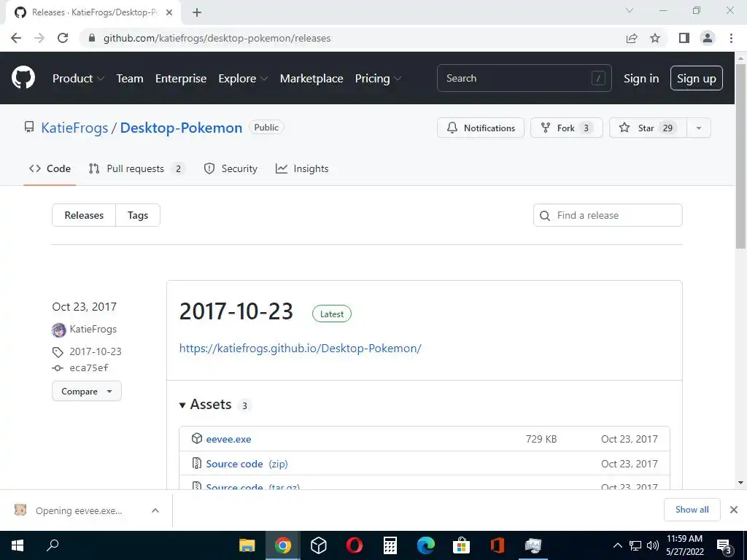747x560 pixels.
Task: Expand the Pricing menu
Action: (378, 79)
